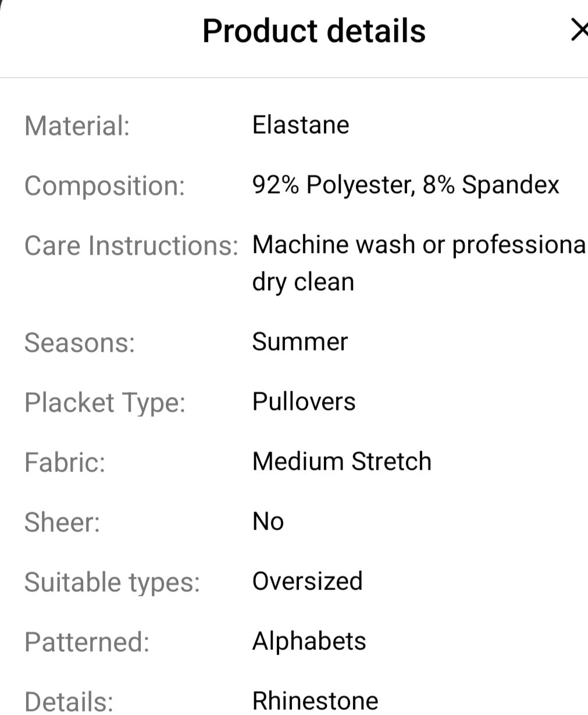Tap the 92% Polyester, 8% Spandex text
This screenshot has height=715, width=588.
click(405, 185)
